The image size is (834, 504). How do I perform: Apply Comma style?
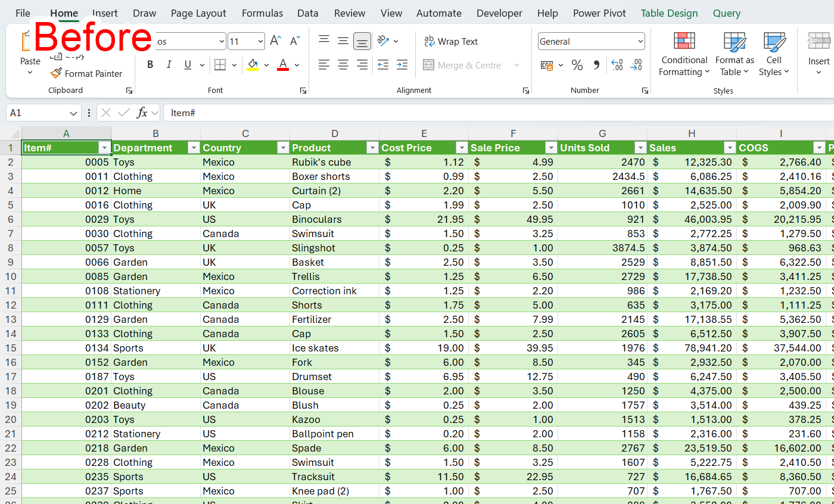click(596, 65)
